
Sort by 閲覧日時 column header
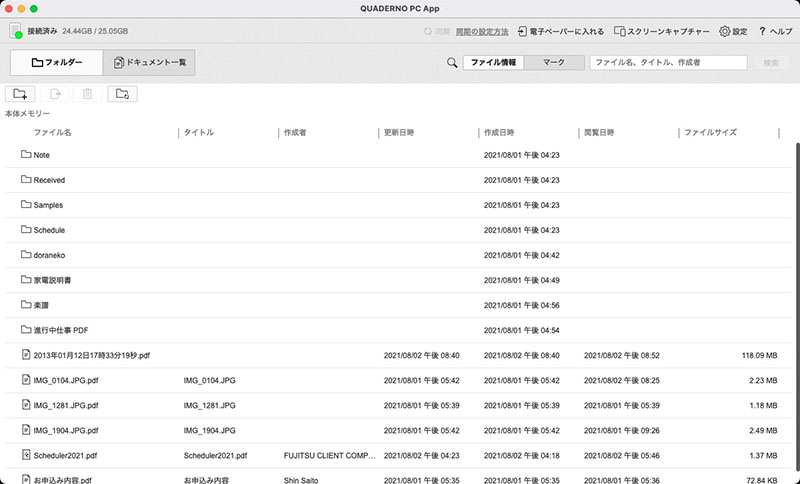pos(599,133)
